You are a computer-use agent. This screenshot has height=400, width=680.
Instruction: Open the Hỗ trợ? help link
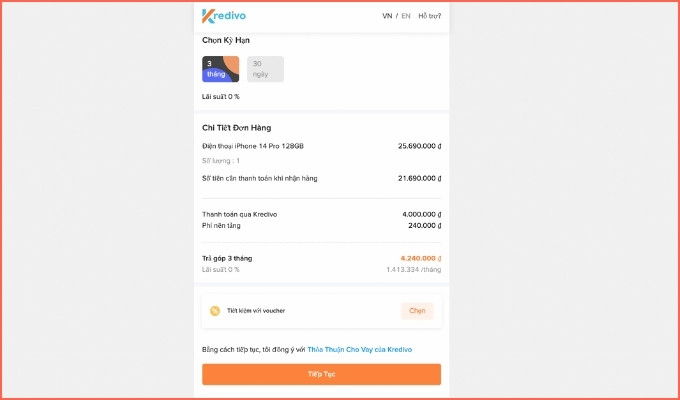click(429, 16)
